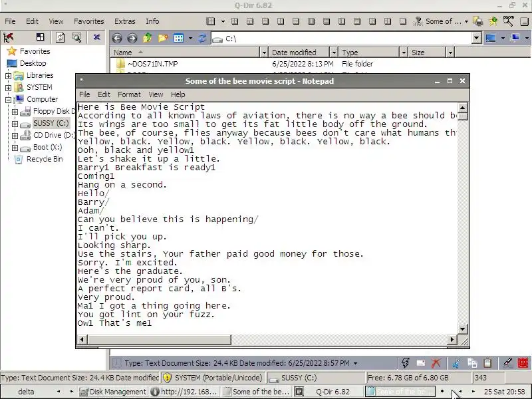Screen dimensions: 532x399
Task: Click the favorites star-plus icon in toolbar
Action: point(493,21)
